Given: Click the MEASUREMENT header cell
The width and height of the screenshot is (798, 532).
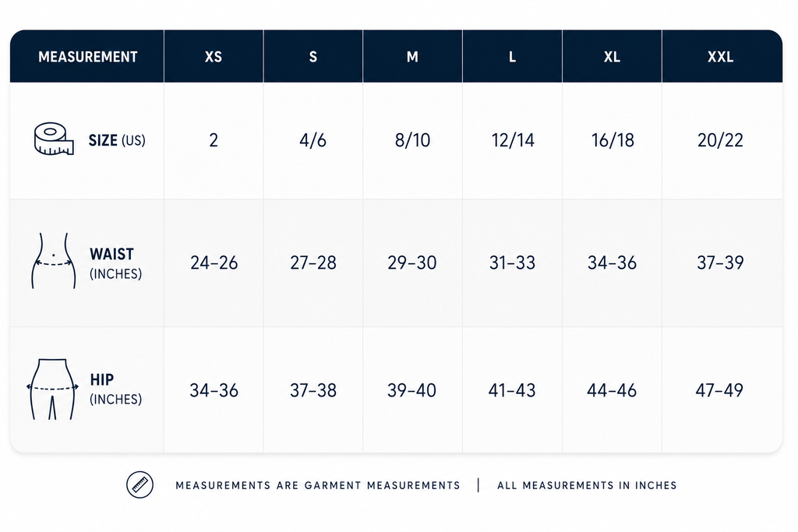Looking at the screenshot, I should tap(87, 56).
